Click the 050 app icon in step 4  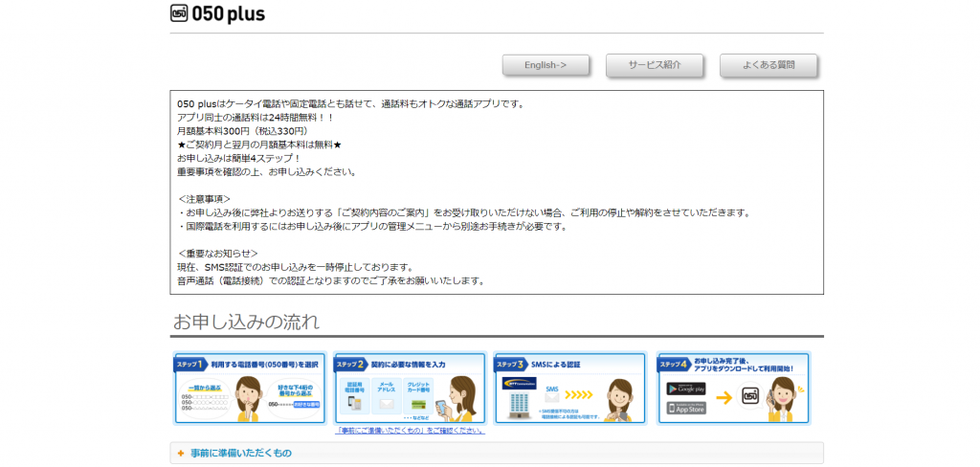(x=752, y=396)
